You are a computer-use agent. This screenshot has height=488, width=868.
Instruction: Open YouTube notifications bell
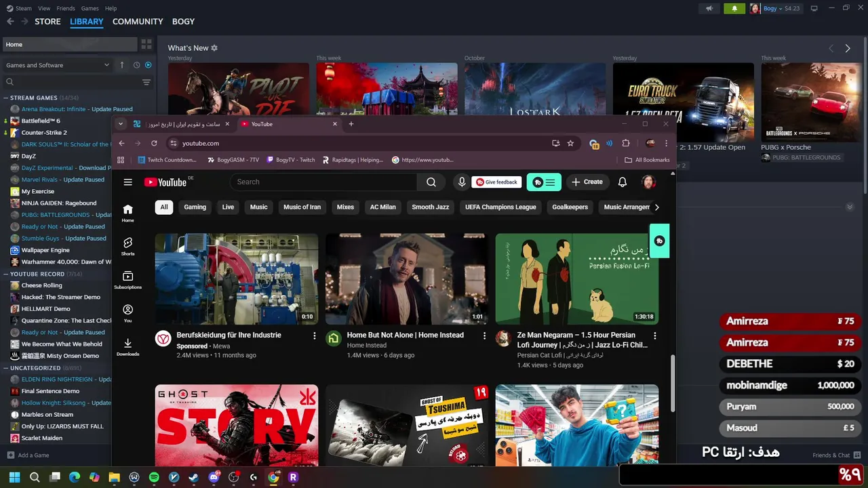point(623,182)
